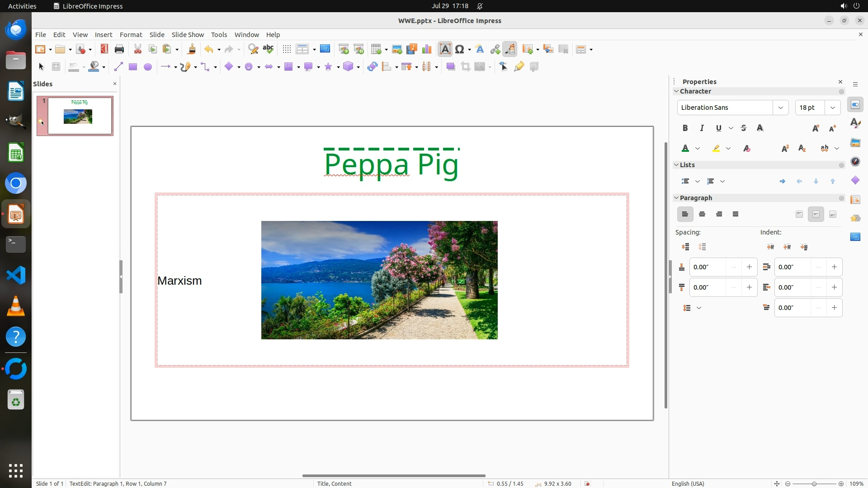The width and height of the screenshot is (868, 488).
Task: Increase above paragraph spacing with plus
Action: tap(749, 267)
